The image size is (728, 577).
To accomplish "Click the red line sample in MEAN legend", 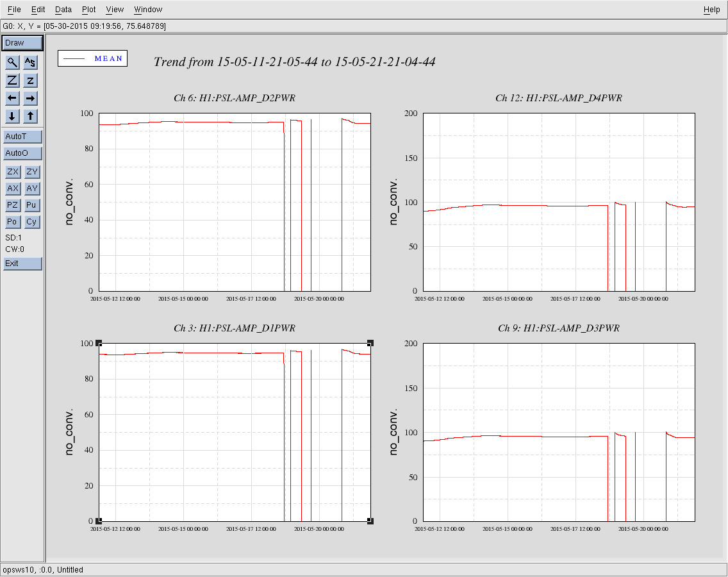I will coord(74,59).
